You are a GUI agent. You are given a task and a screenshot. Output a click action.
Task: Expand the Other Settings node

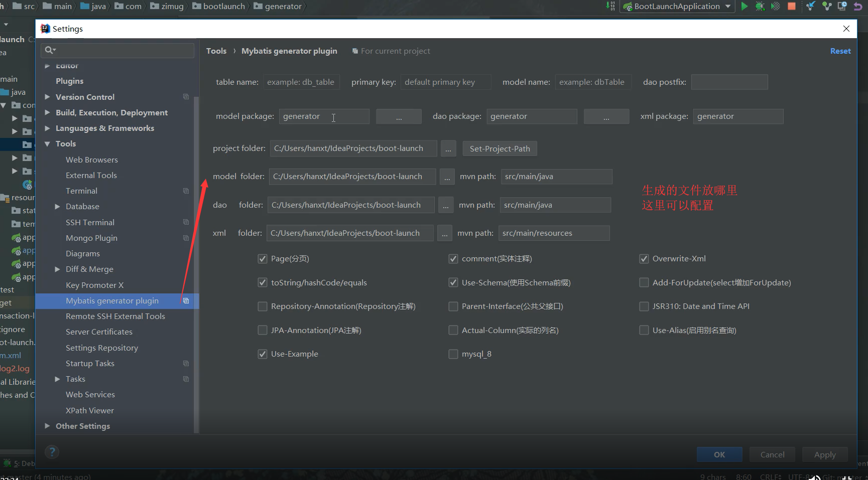pos(47,426)
